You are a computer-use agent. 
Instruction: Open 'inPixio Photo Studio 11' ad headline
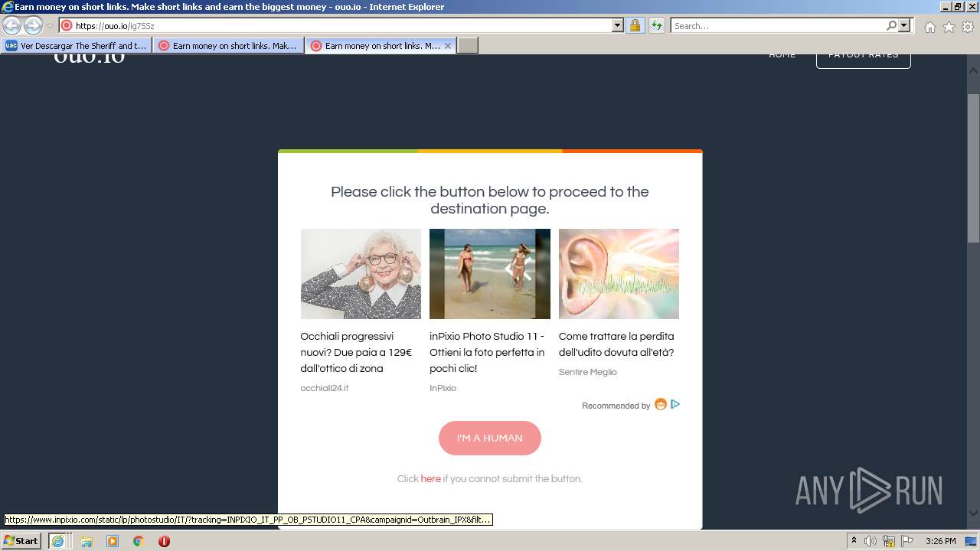coord(487,352)
